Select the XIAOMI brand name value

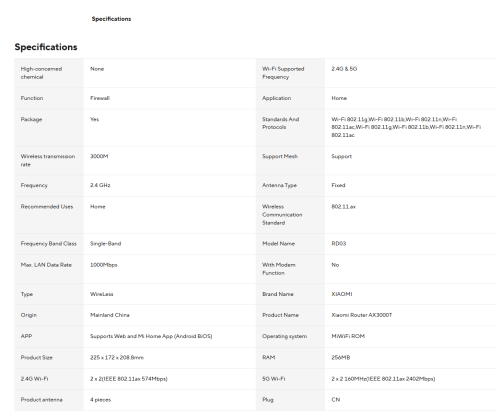342,294
